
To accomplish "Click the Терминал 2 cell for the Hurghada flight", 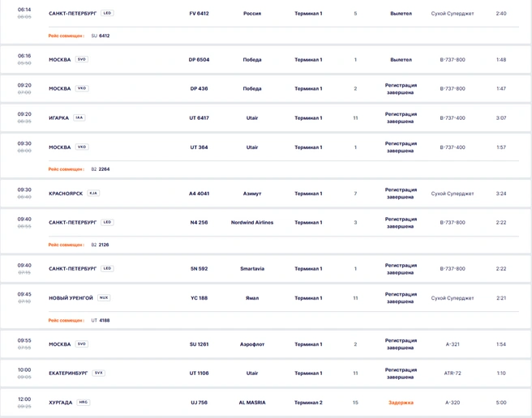I will 308,403.
